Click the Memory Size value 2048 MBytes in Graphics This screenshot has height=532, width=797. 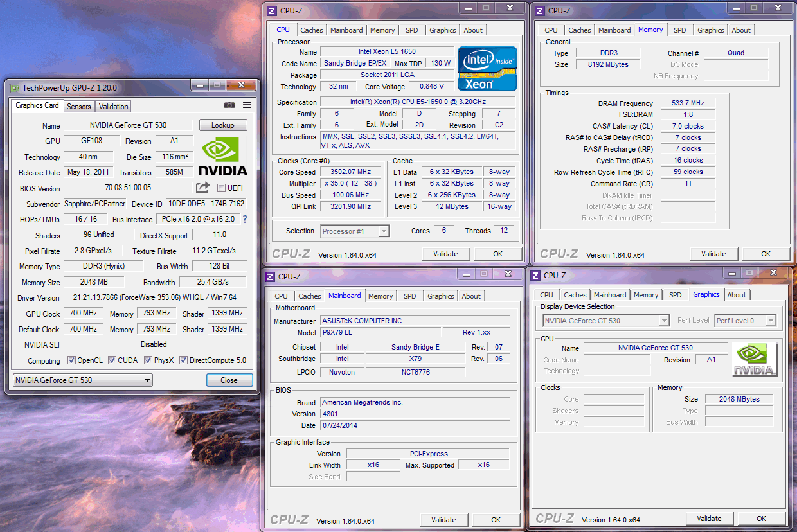(739, 399)
